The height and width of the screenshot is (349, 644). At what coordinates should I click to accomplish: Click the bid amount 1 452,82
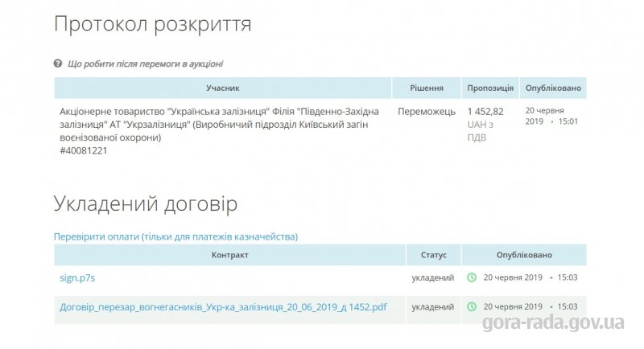485,112
